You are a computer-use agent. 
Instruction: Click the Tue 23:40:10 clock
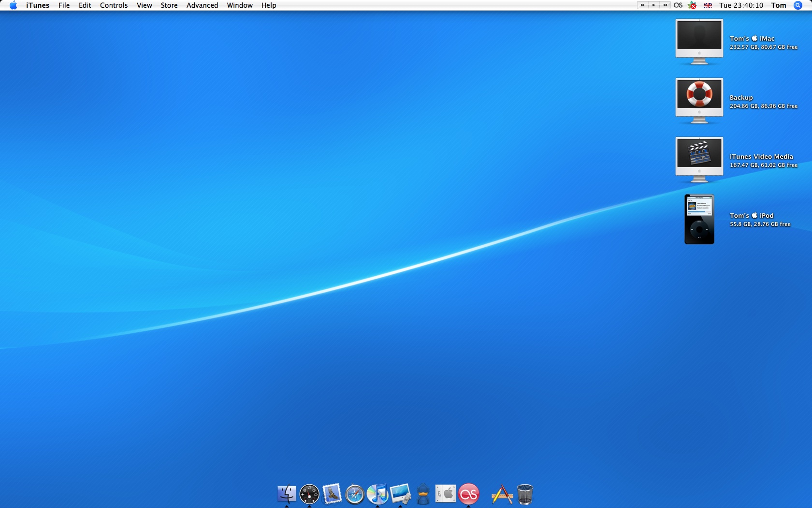point(741,5)
